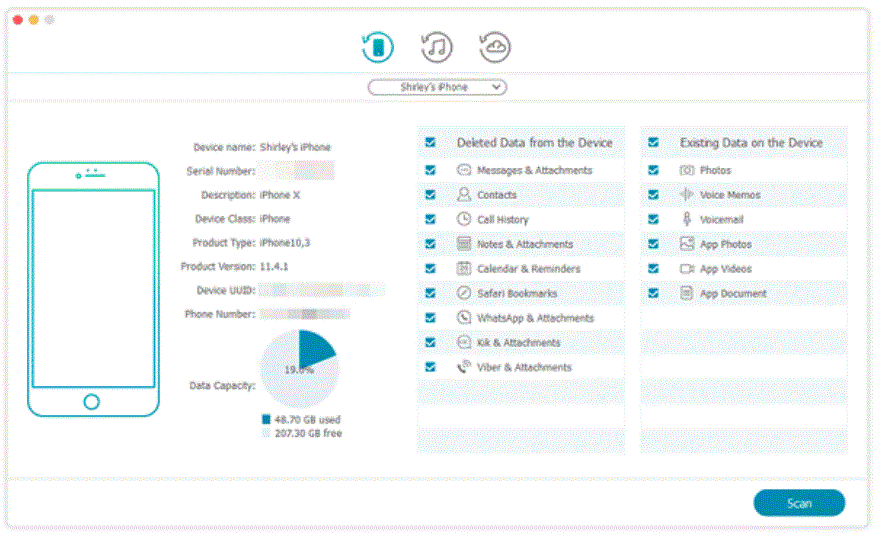Toggle Existing Data on the Device checkbox
The image size is (884, 551).
tap(653, 142)
